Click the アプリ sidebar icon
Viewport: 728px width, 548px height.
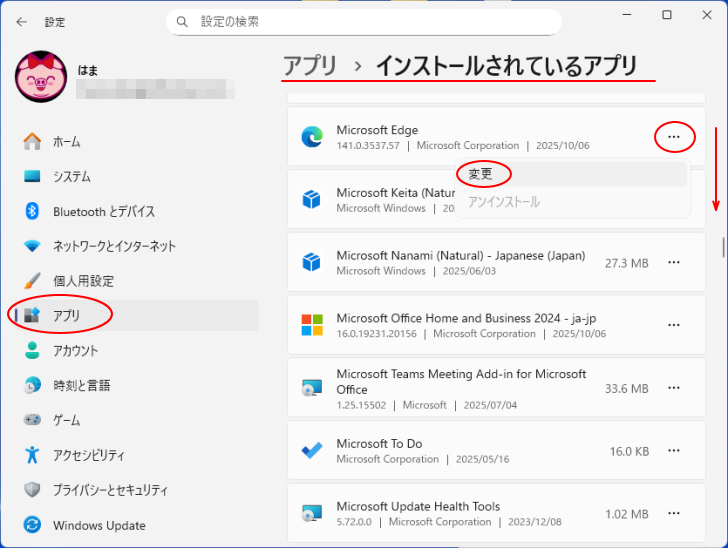click(32, 315)
